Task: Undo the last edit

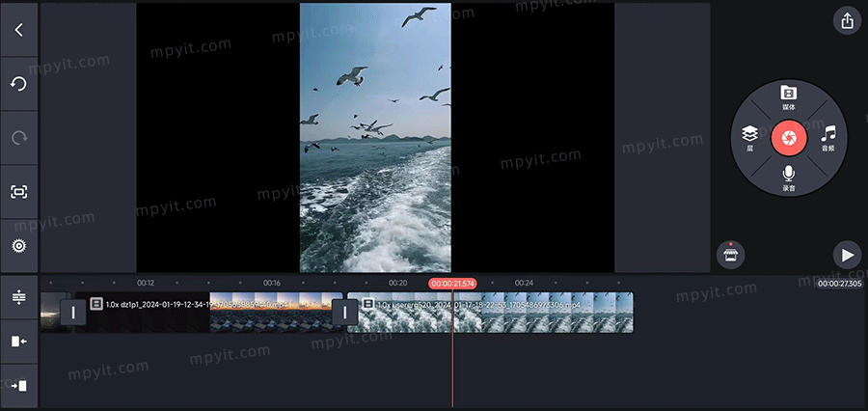Action: (19, 84)
